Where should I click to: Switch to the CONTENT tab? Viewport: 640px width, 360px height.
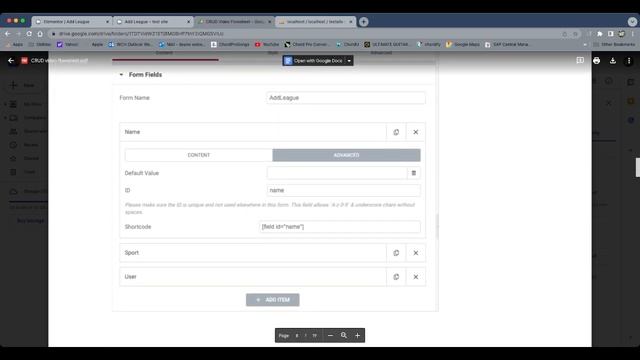[199, 155]
